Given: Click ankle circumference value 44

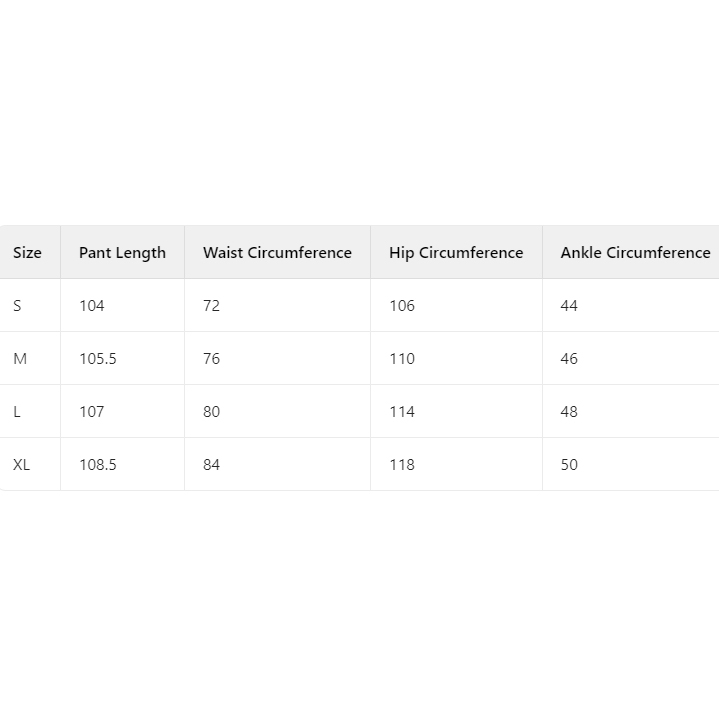Looking at the screenshot, I should pos(569,306).
